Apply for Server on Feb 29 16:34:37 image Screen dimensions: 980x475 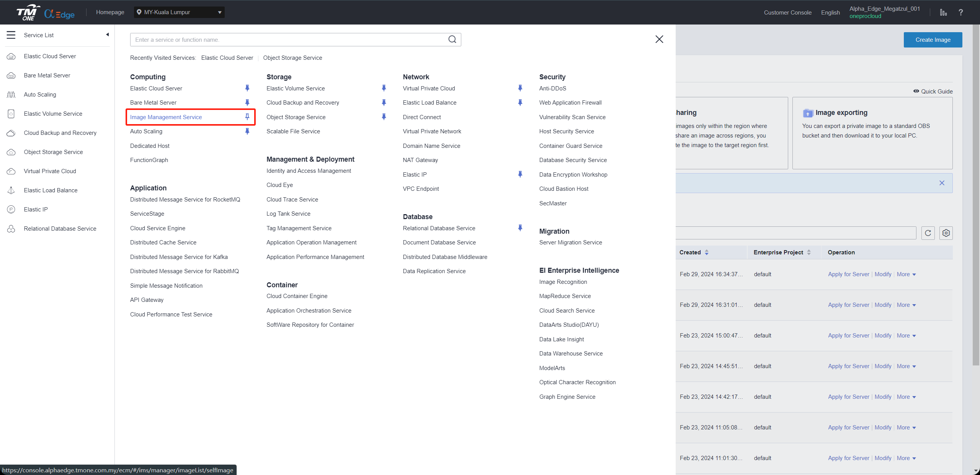849,274
